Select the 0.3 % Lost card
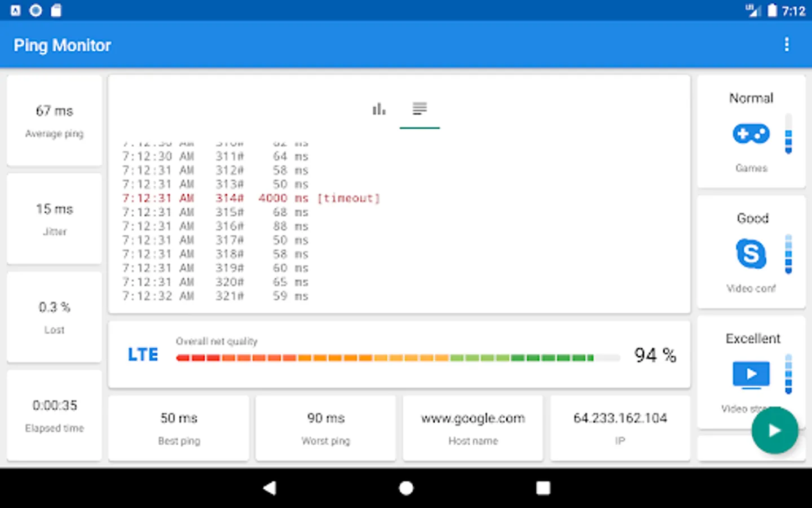812x508 pixels. [54, 317]
